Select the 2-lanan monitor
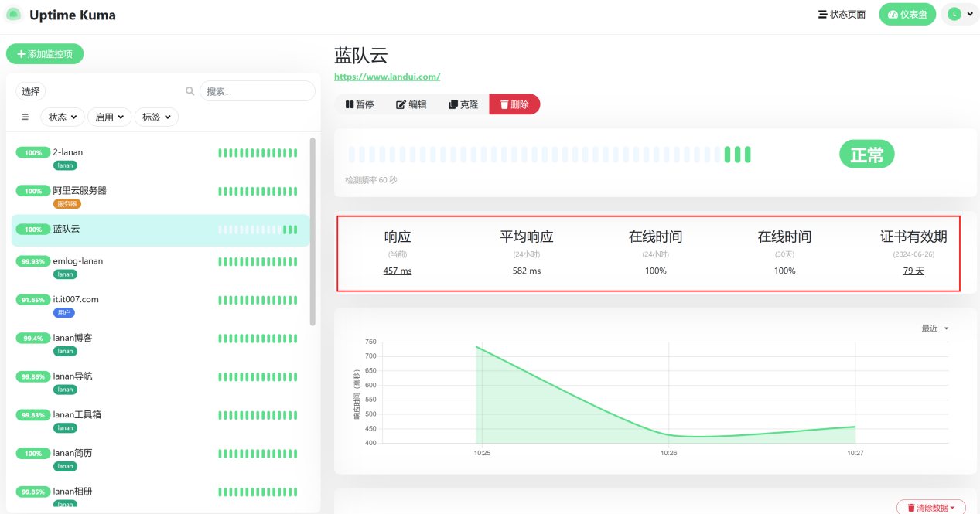The image size is (980, 514). [160, 158]
